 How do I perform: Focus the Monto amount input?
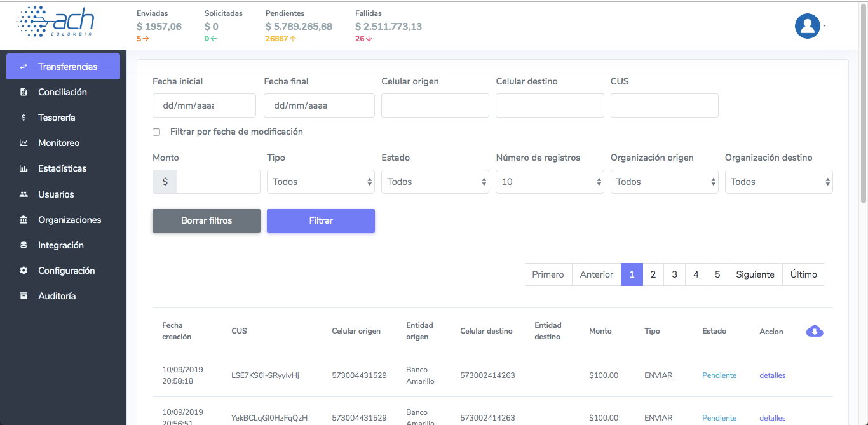(x=219, y=182)
